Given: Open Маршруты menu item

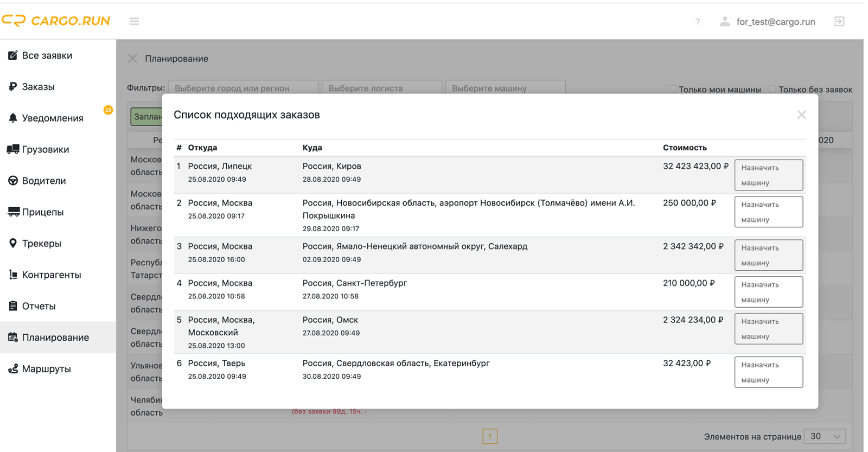Looking at the screenshot, I should pos(47,369).
